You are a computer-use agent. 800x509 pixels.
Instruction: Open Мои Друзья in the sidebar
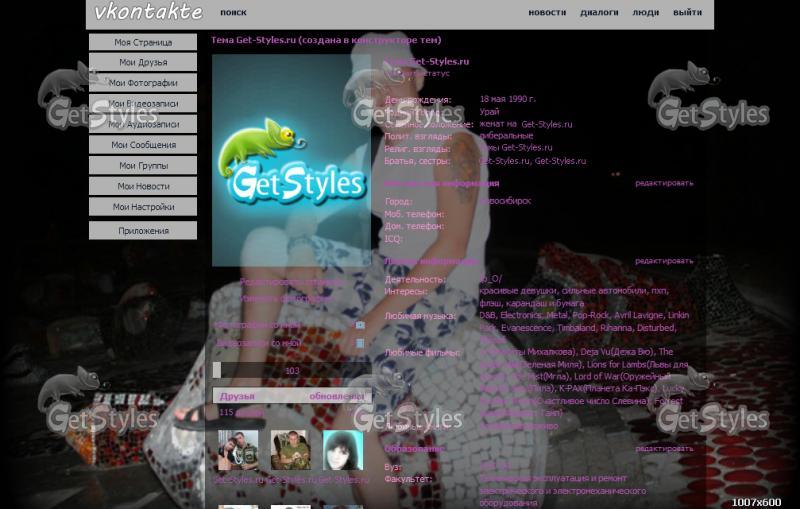coord(143,62)
